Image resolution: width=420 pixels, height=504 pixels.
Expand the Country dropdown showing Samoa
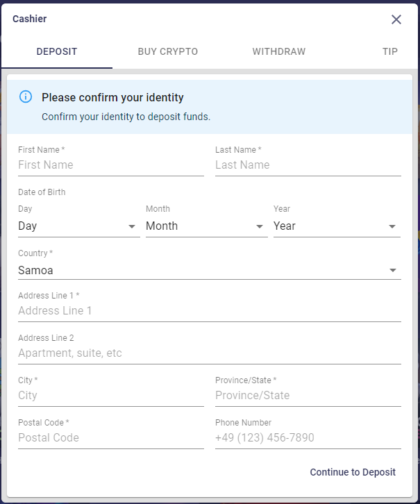tap(210, 270)
